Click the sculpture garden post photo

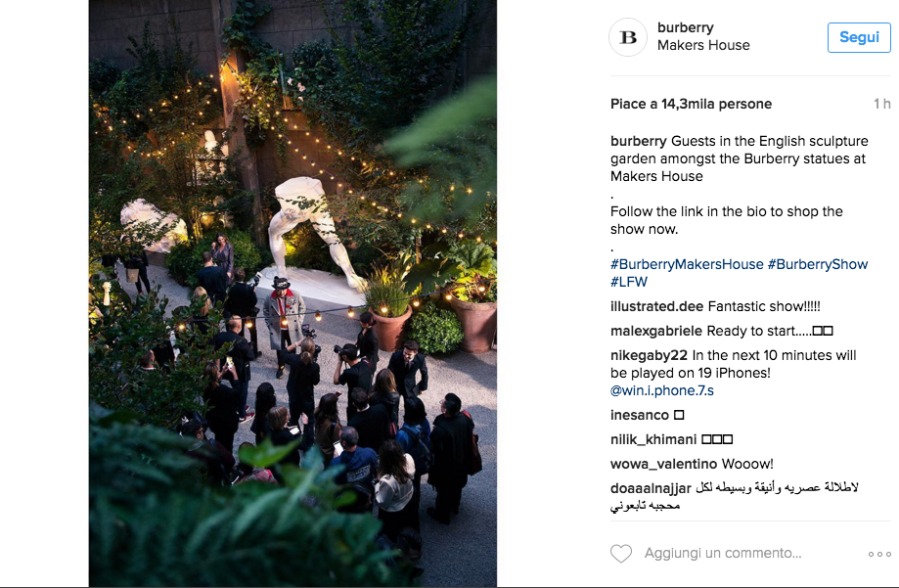[x=292, y=294]
